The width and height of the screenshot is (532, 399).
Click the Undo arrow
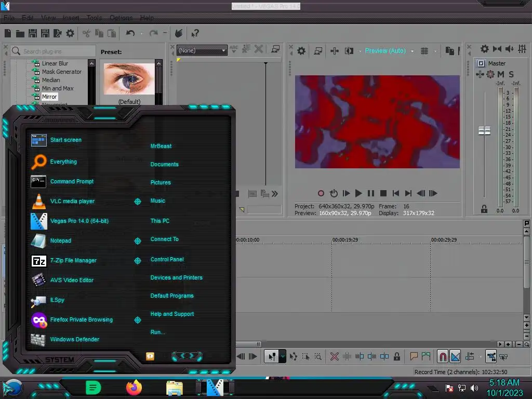[130, 33]
